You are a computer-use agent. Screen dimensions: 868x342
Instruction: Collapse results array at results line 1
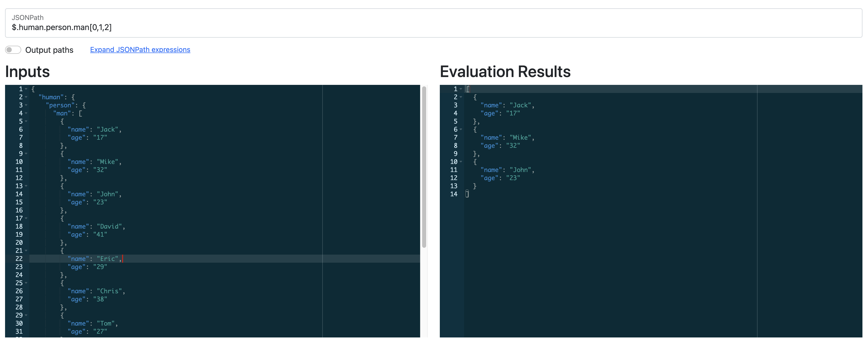click(x=461, y=89)
